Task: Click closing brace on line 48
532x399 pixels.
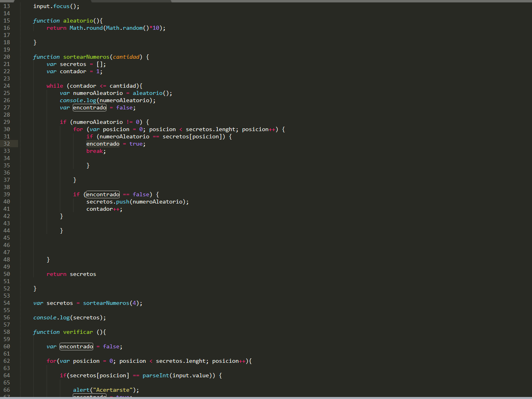Action: coord(48,259)
